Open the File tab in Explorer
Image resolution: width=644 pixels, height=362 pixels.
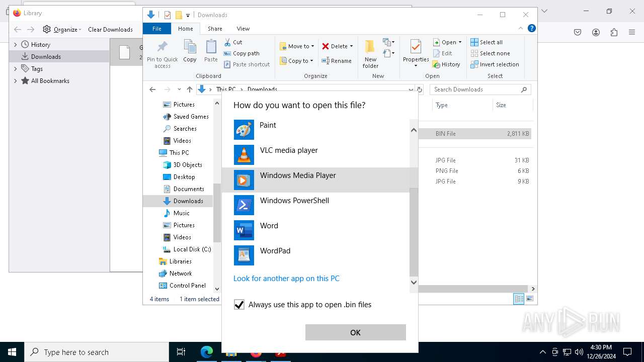[x=157, y=29]
